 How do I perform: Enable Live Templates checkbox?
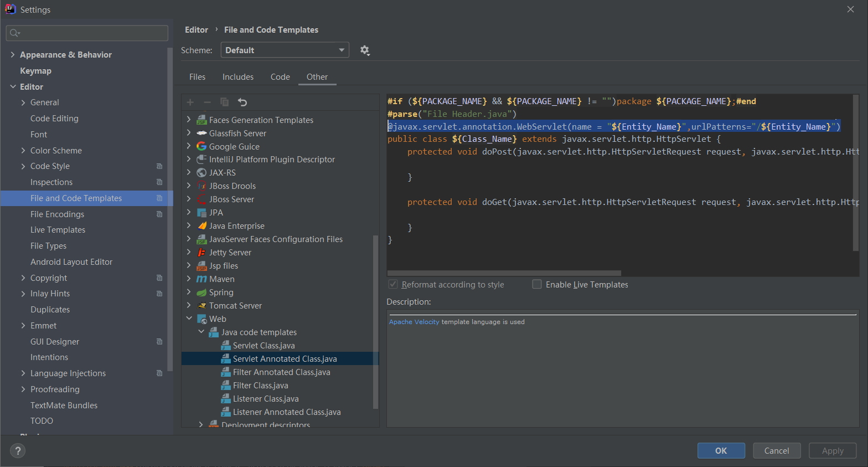(x=536, y=284)
